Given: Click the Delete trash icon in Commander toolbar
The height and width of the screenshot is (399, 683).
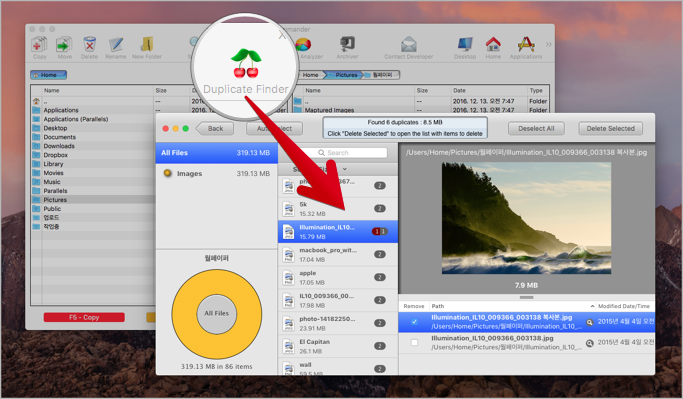Looking at the screenshot, I should (89, 44).
